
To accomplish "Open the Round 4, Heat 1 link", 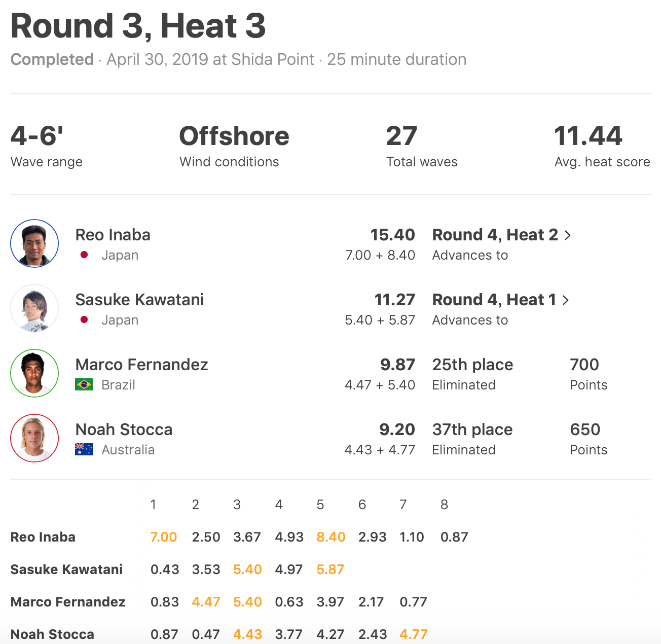I will tap(494, 300).
